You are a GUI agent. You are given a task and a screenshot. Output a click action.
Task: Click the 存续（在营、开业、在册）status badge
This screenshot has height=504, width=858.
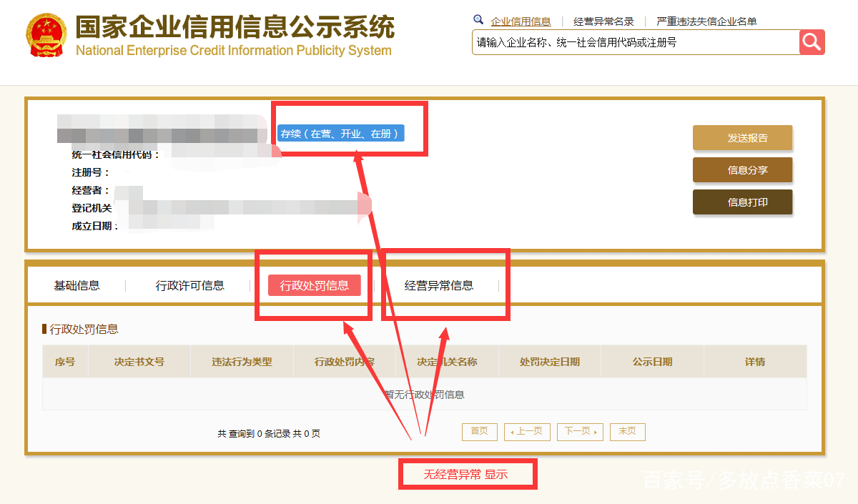coord(341,133)
